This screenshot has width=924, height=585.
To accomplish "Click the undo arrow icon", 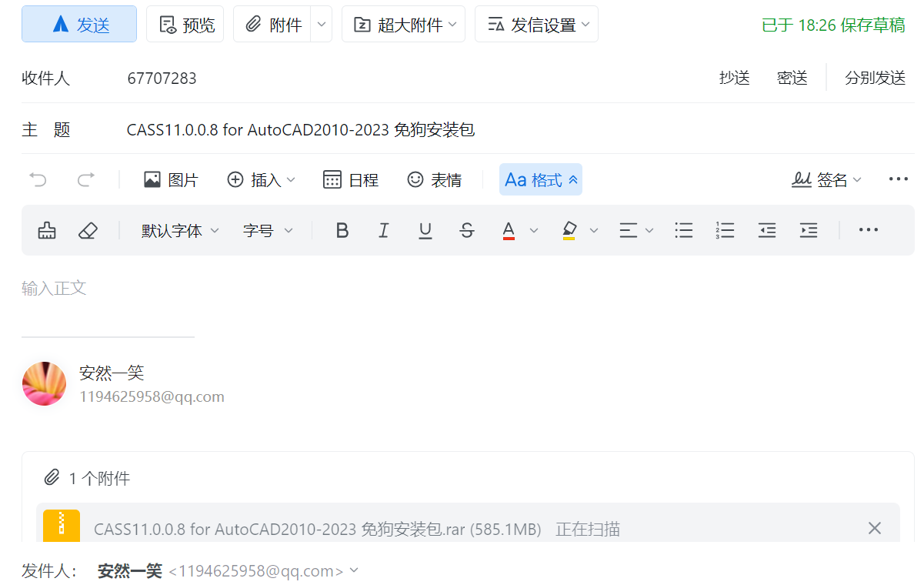I will (38, 179).
